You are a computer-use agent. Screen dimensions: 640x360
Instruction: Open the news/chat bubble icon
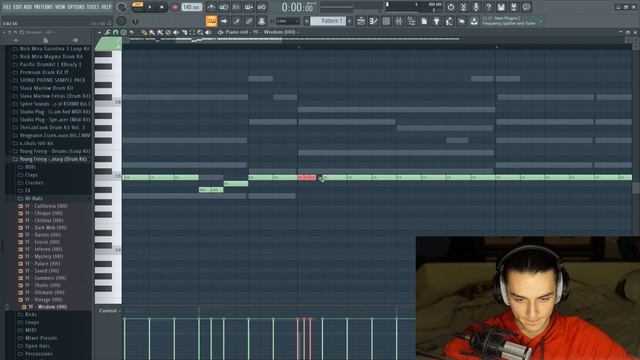[x=527, y=7]
